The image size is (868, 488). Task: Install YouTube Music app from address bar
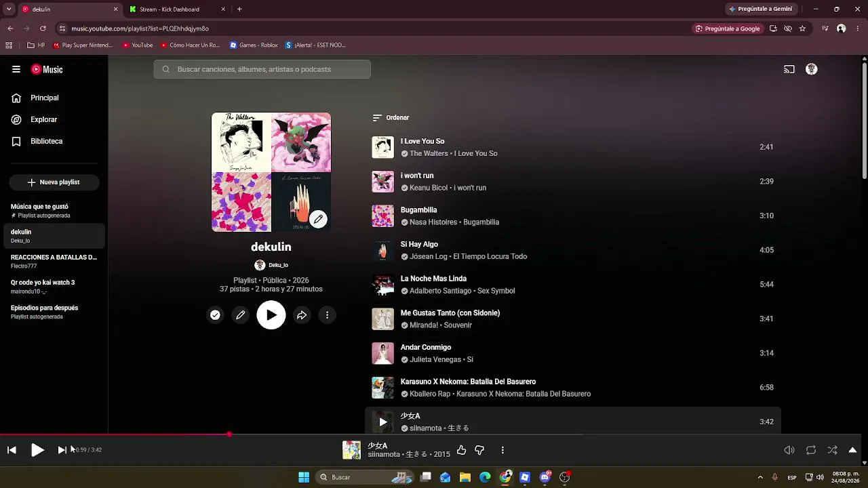coord(773,28)
